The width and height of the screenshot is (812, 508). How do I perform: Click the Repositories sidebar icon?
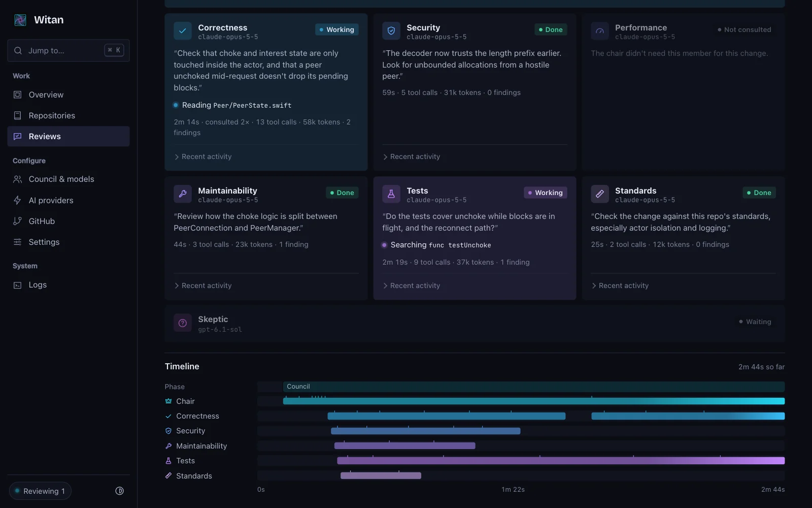[17, 115]
